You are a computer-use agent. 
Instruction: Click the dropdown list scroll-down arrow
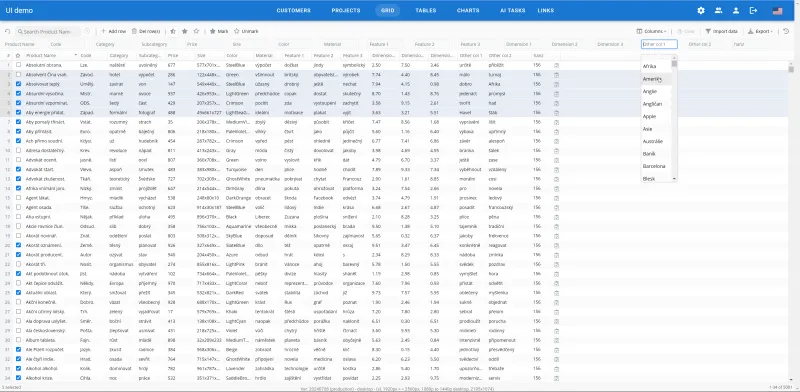pyautogui.click(x=674, y=179)
